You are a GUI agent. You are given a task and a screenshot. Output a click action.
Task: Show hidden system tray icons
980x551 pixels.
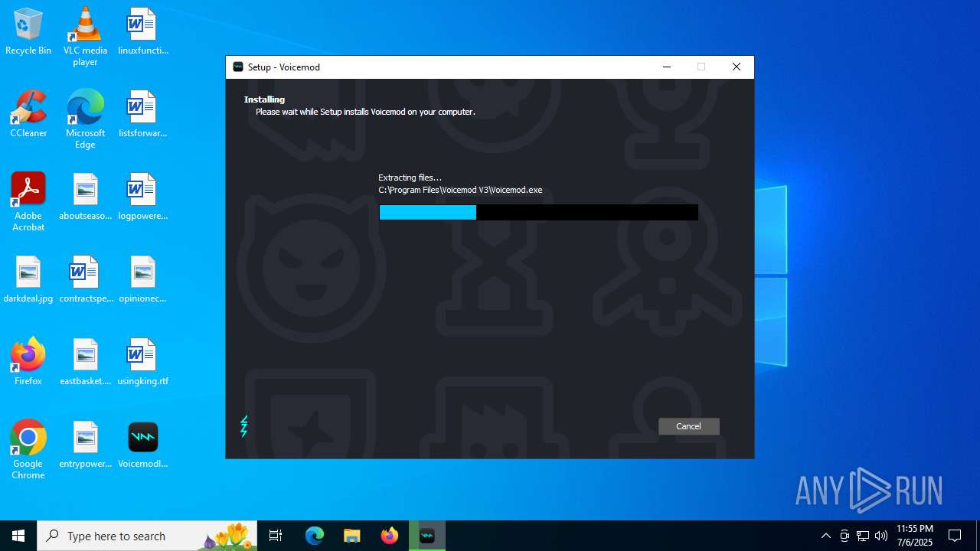pos(825,536)
